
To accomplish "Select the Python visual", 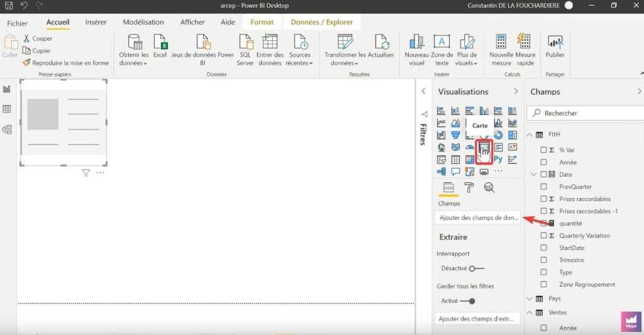I will click(x=498, y=159).
